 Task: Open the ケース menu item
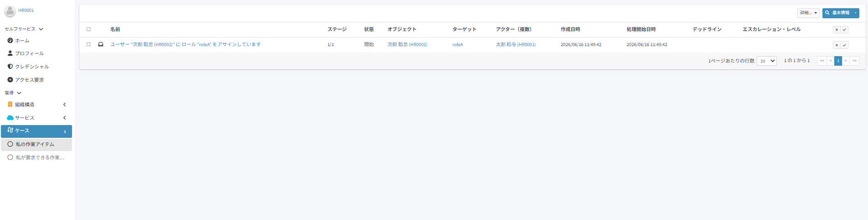pos(36,131)
